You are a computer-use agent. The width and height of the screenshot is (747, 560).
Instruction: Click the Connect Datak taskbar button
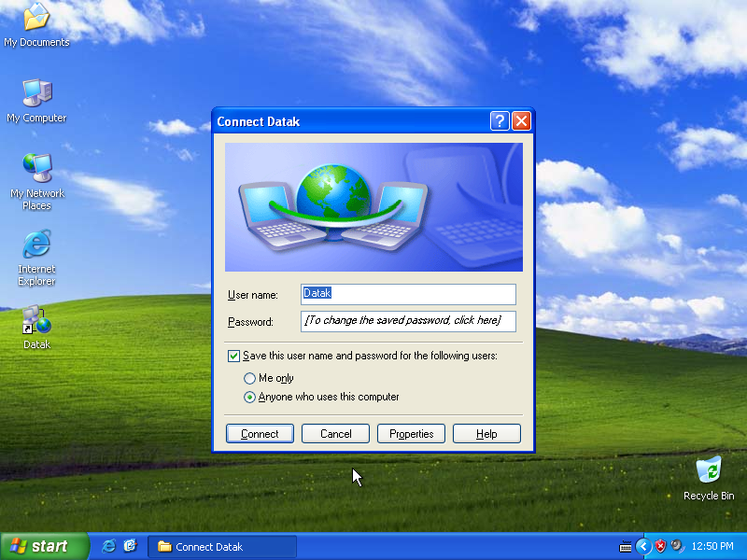point(222,547)
